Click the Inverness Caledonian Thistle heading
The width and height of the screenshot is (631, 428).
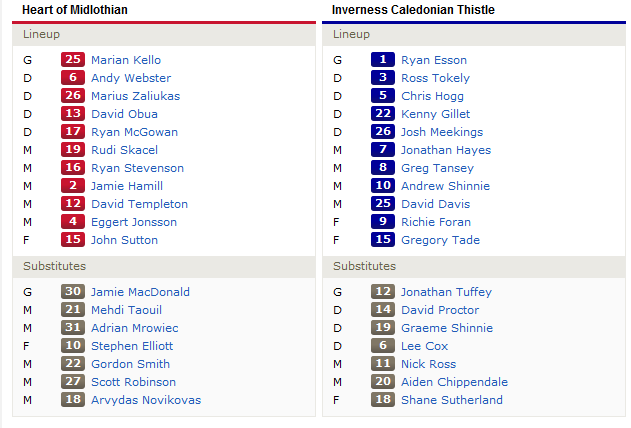pyautogui.click(x=413, y=10)
